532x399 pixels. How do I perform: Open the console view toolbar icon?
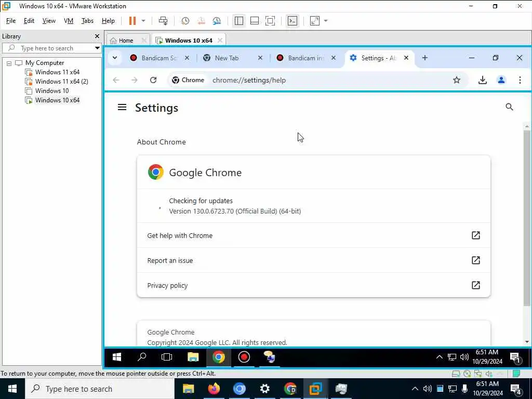(292, 21)
